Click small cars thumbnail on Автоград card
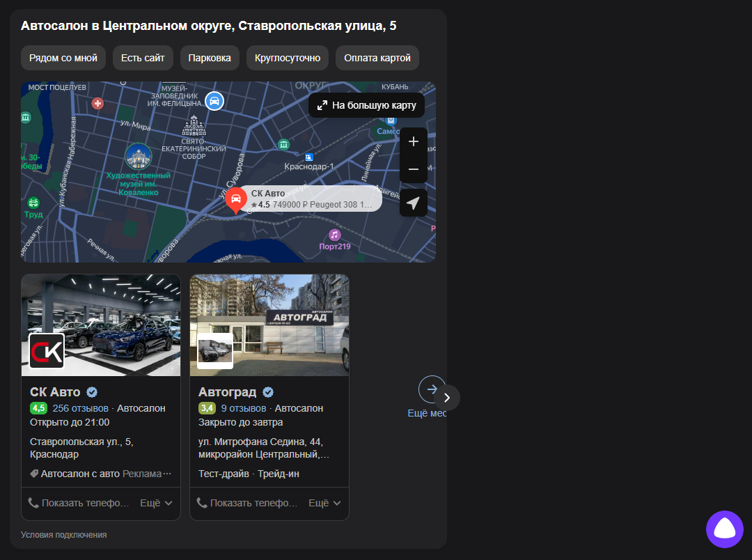Image resolution: width=752 pixels, height=560 pixels. point(215,351)
